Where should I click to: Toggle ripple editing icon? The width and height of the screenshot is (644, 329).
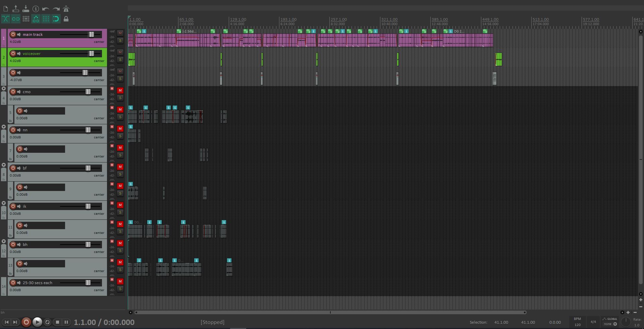(x=26, y=19)
